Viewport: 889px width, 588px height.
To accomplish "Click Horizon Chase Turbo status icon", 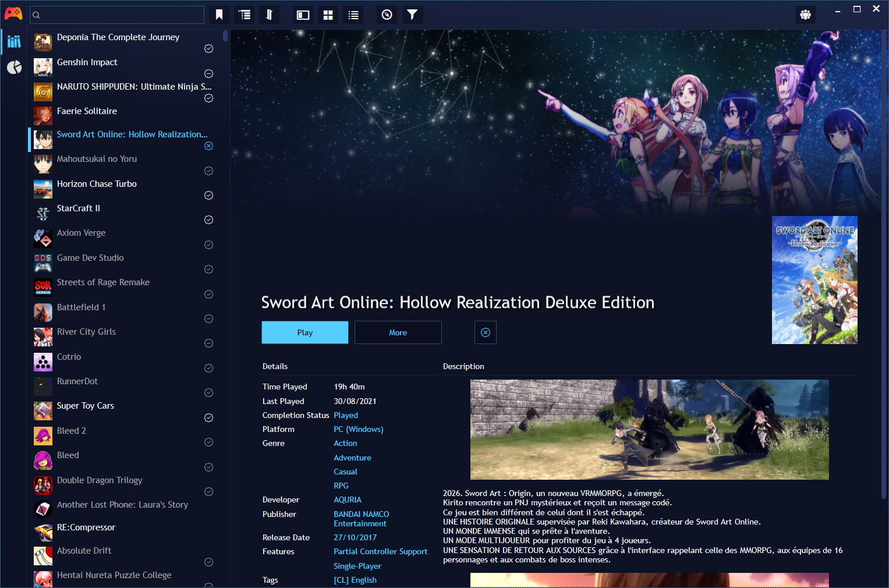I will [208, 195].
